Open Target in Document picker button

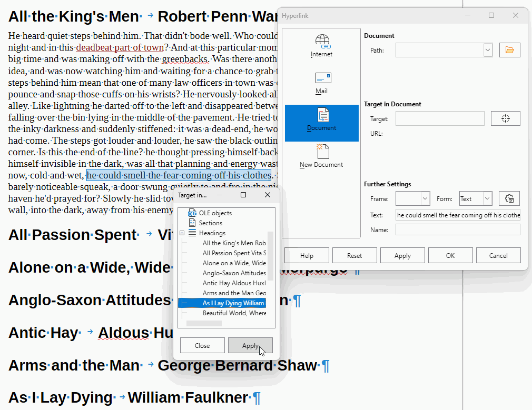pos(505,118)
